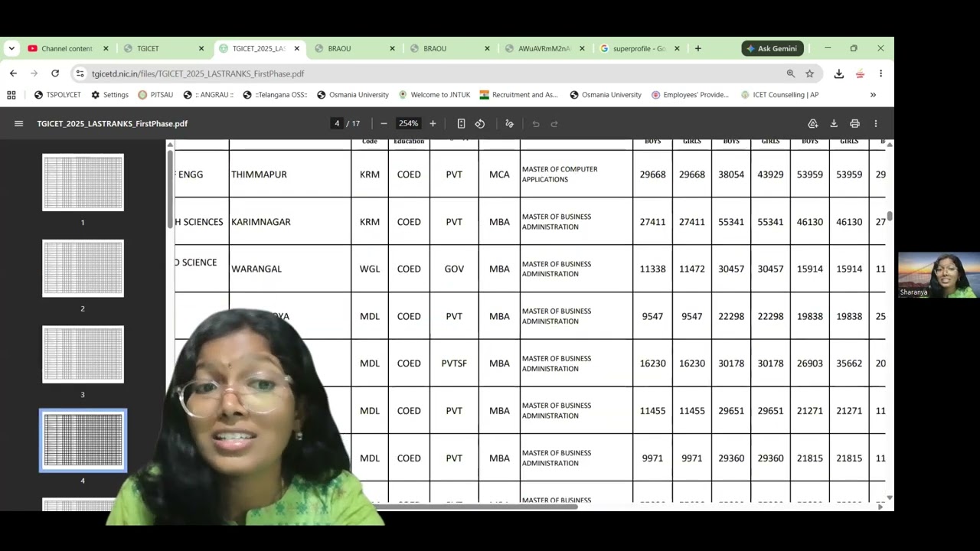
Task: Click the MCA course code cell
Action: click(x=499, y=174)
